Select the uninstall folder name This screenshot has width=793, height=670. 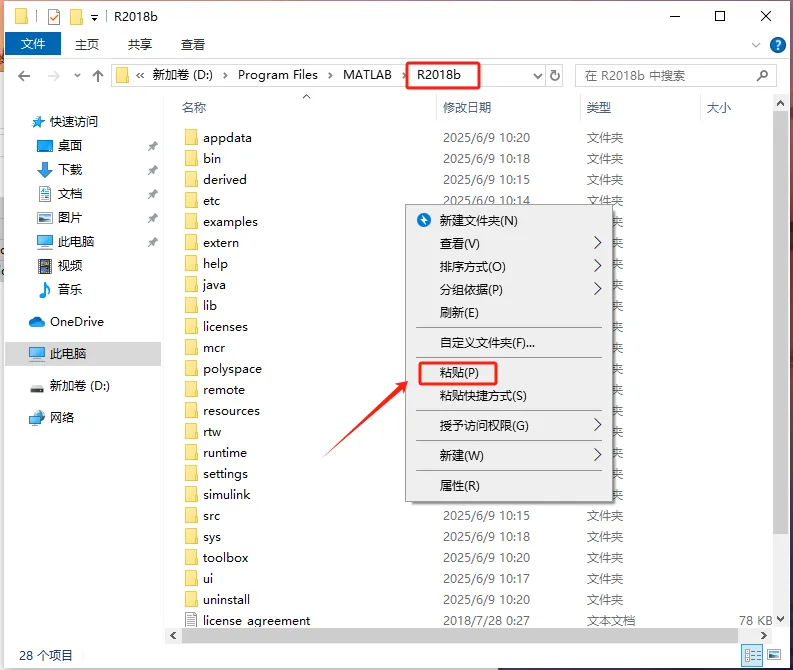pyautogui.click(x=227, y=600)
